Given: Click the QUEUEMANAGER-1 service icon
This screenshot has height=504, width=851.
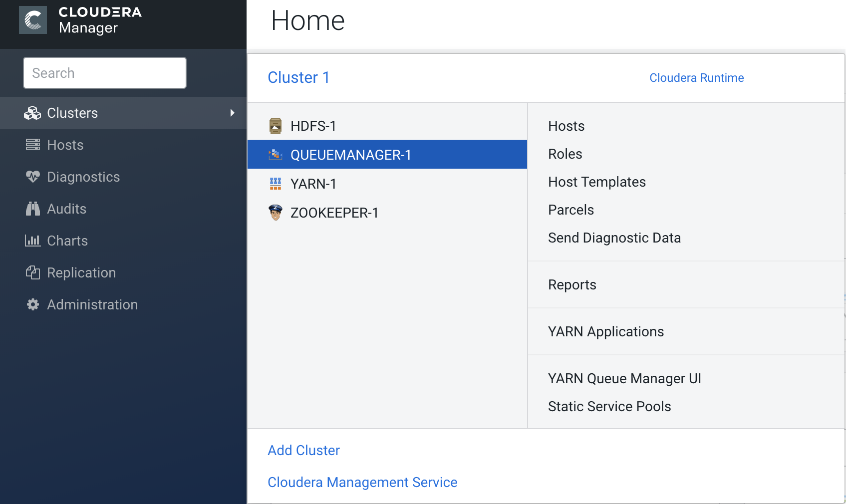Looking at the screenshot, I should tap(275, 155).
